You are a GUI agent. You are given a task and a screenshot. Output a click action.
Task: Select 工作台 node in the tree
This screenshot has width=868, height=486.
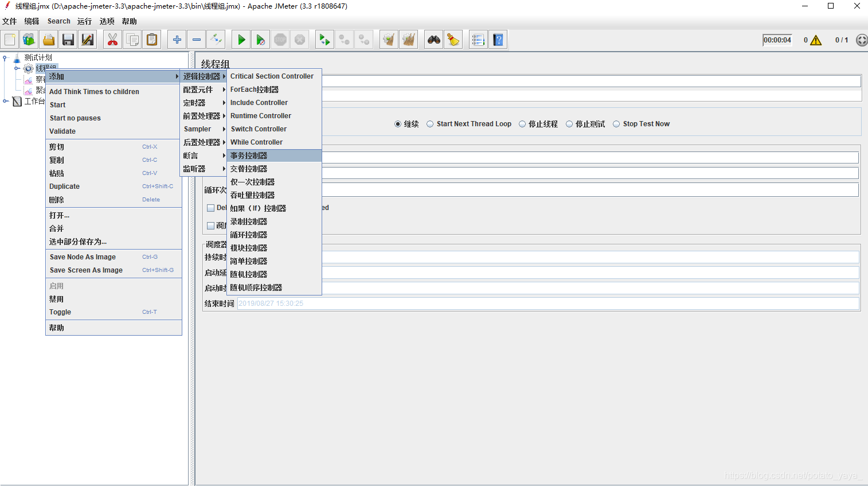click(34, 101)
